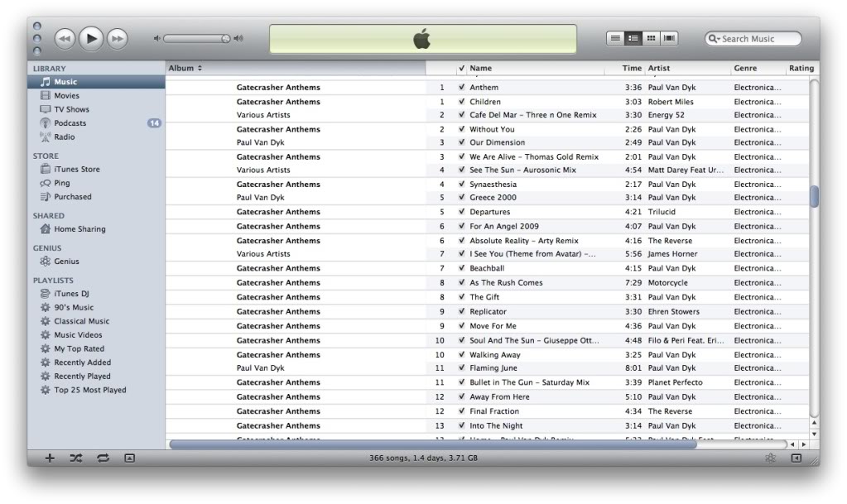The height and width of the screenshot is (504, 847).
Task: Open Ping in the Store section
Action: 61,183
